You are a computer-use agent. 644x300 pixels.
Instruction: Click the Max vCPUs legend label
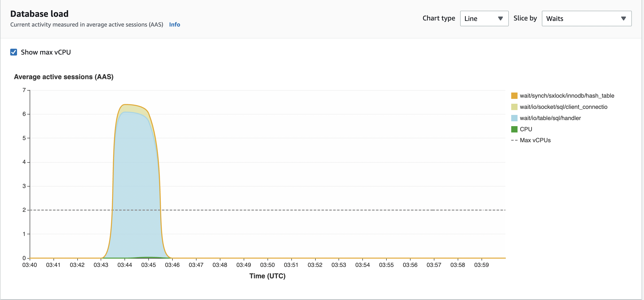535,140
